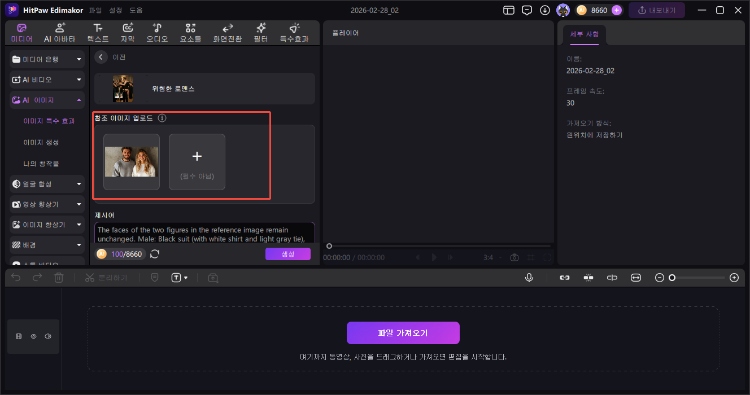Open the Subtitles CC tab
Image resolution: width=750 pixels, height=395 pixels.
pyautogui.click(x=127, y=33)
